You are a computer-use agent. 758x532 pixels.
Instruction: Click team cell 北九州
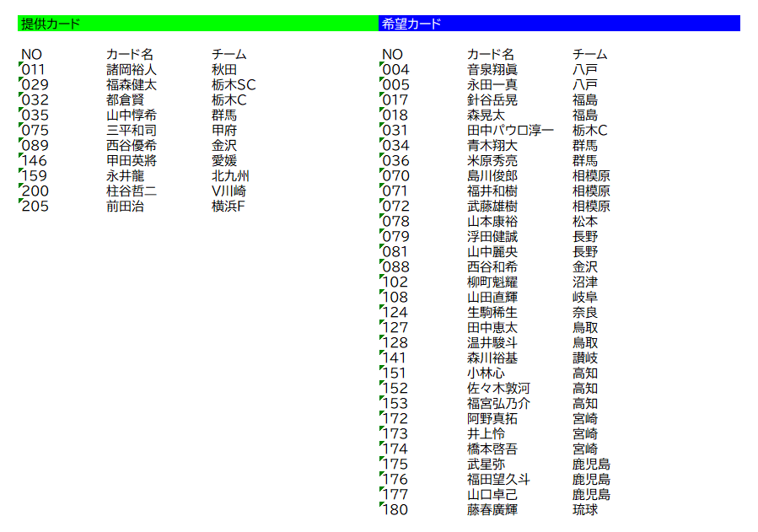pos(230,176)
